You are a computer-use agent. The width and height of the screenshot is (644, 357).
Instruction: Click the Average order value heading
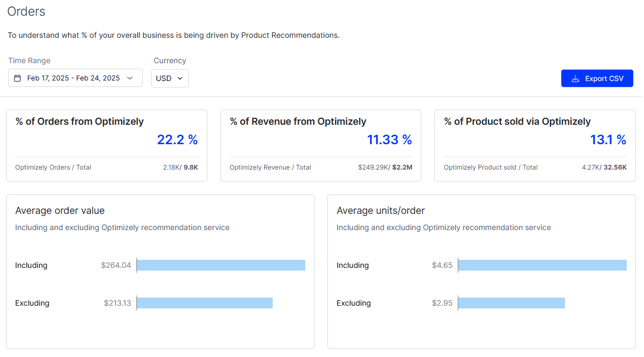point(60,211)
